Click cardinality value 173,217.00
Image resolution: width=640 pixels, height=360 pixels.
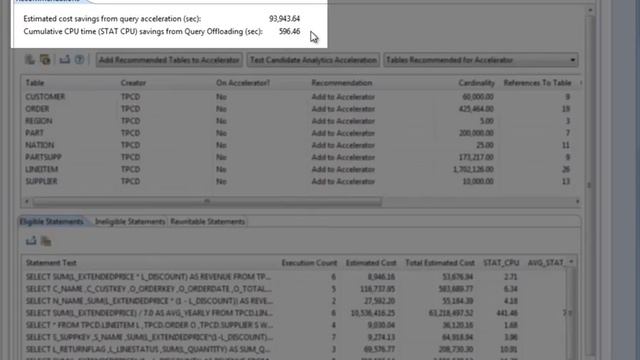tap(476, 157)
